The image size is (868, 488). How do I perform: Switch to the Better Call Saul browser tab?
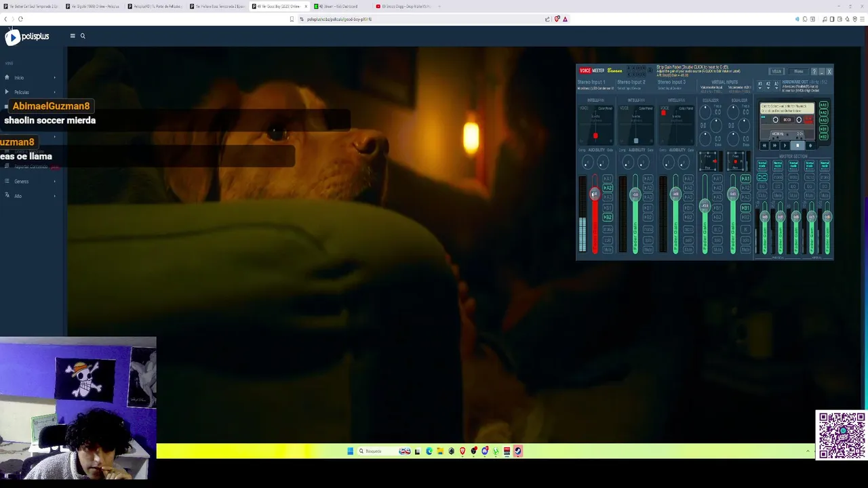[x=31, y=6]
